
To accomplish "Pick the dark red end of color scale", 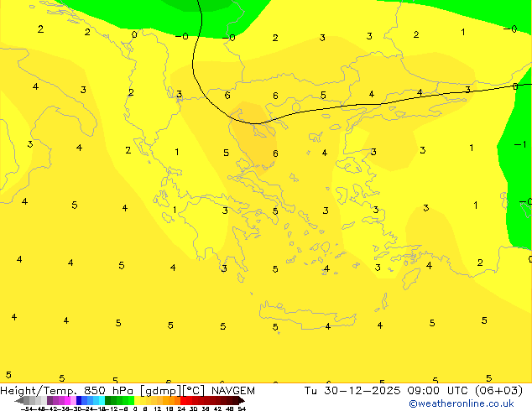I will click(235, 401).
